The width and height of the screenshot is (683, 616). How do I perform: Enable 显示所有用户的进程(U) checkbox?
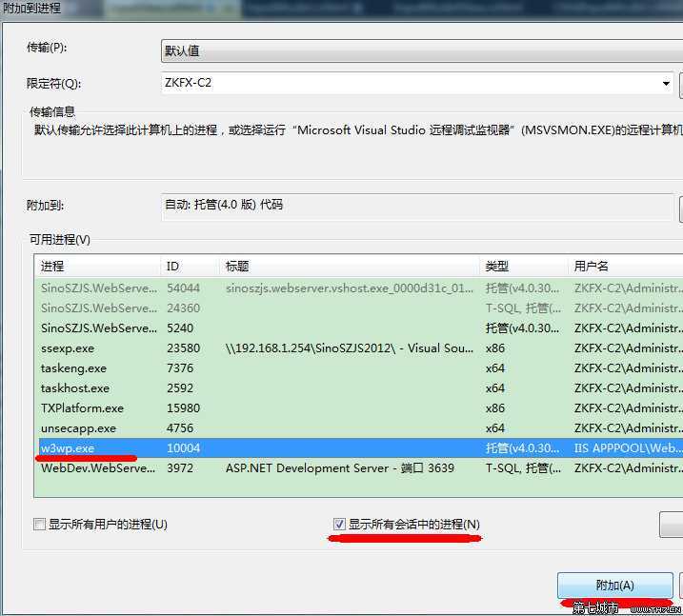[40, 525]
